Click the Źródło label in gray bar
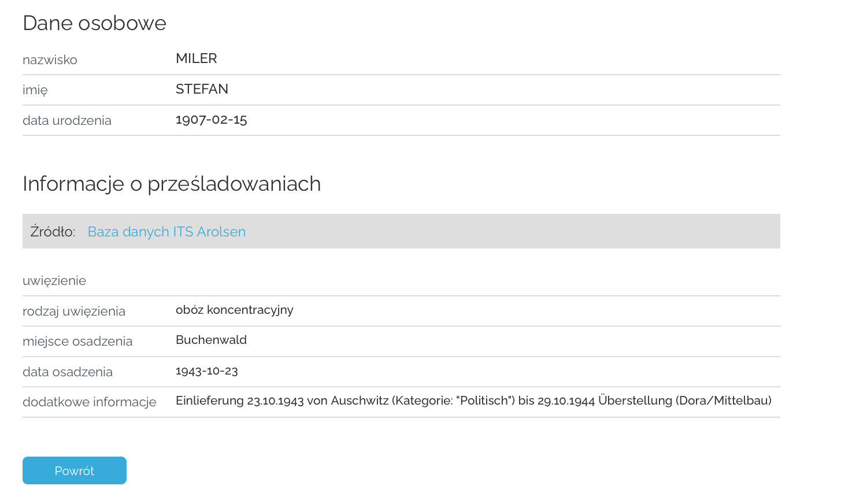Screen dimensions: 841x504 pyautogui.click(x=53, y=232)
